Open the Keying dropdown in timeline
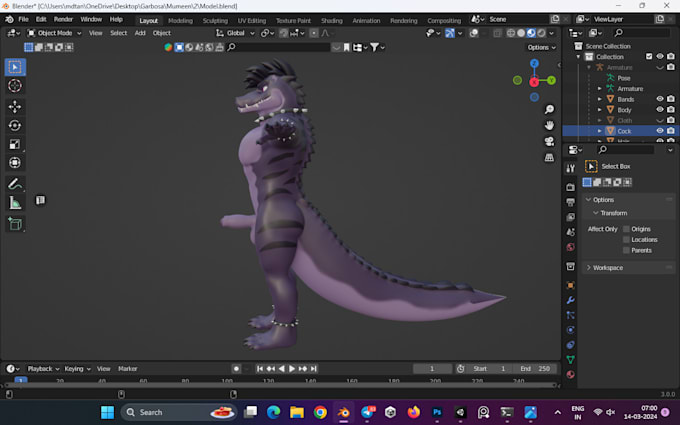Screen dimensions: 680x425 point(77,369)
